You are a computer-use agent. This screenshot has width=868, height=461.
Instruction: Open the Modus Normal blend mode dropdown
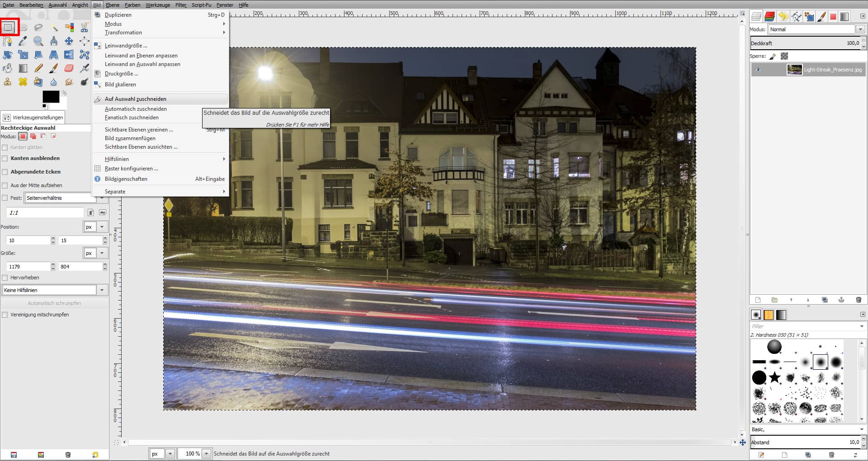pos(860,29)
